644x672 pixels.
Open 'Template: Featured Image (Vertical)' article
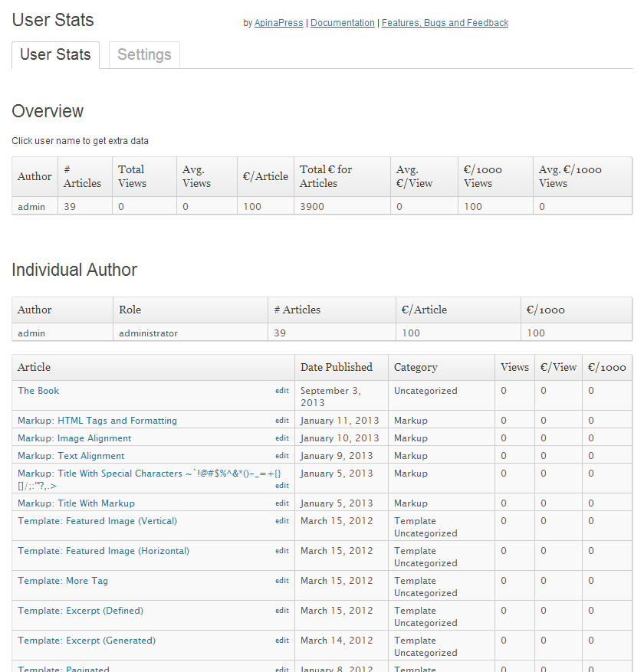pos(97,521)
